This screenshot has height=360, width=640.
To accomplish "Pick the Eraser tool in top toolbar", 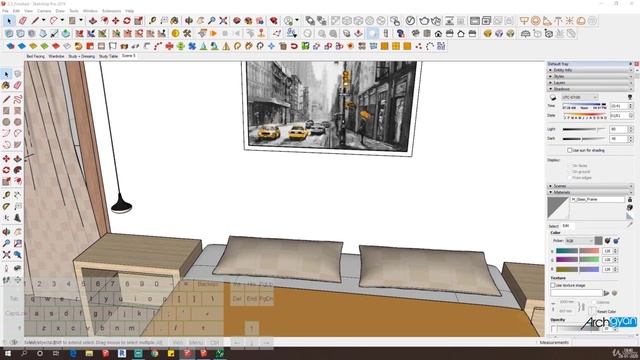I will pos(23,20).
